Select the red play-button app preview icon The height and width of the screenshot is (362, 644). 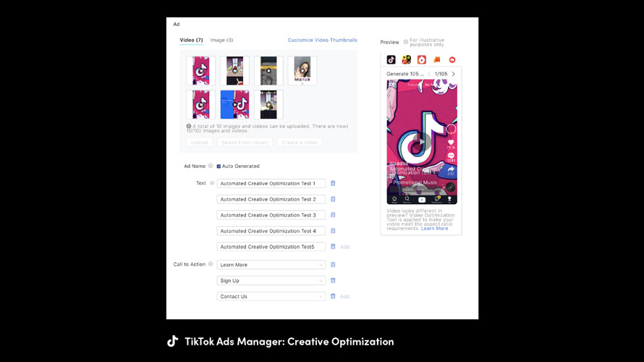(421, 59)
